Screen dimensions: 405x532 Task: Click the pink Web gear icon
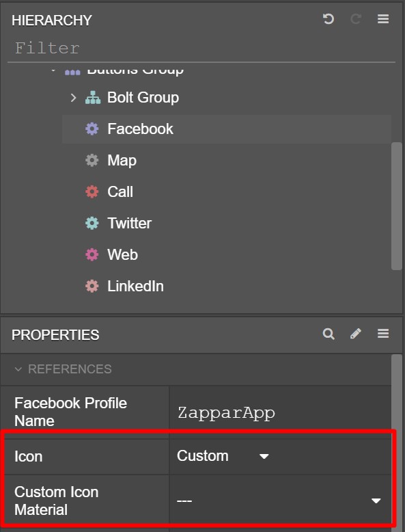coord(92,254)
